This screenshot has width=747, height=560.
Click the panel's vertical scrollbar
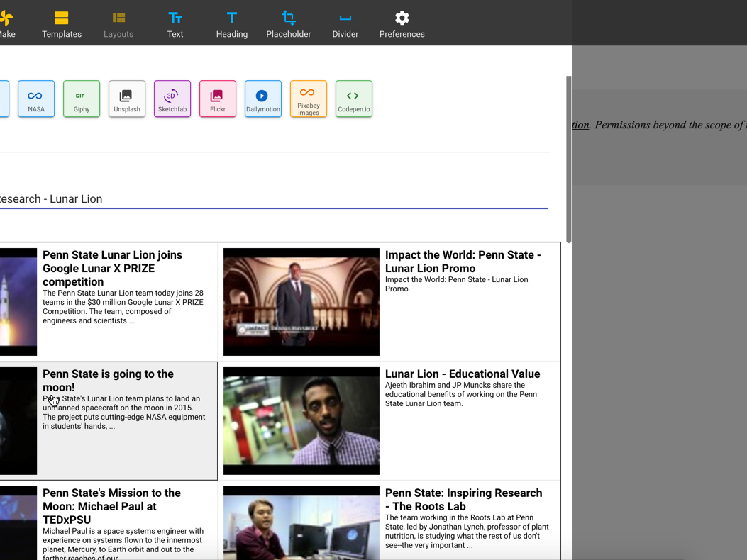point(568,159)
